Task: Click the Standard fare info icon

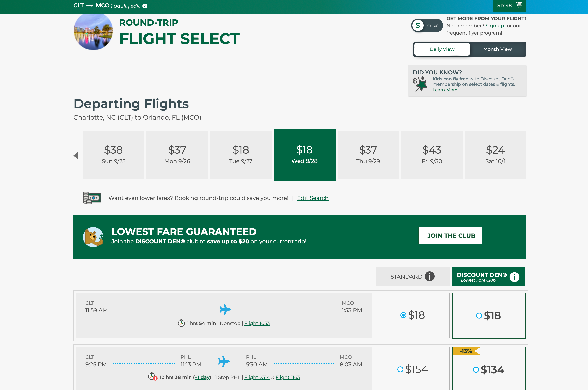Action: tap(429, 276)
